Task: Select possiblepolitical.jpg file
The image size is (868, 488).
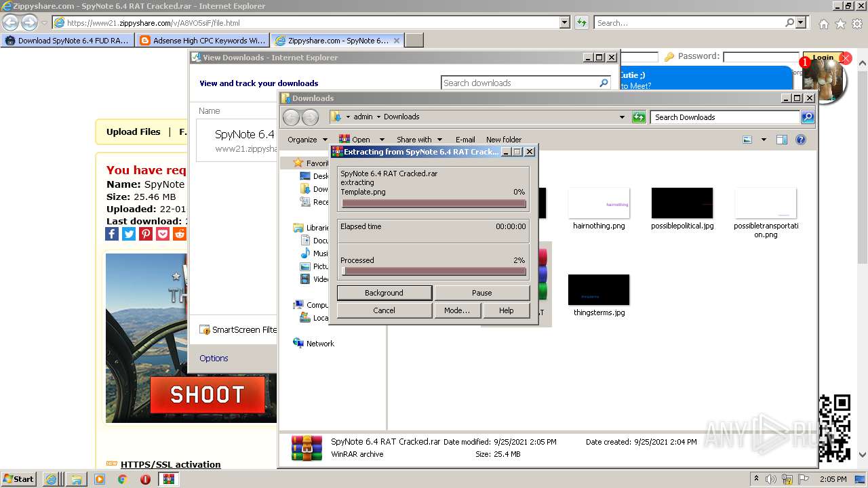Action: 682,209
